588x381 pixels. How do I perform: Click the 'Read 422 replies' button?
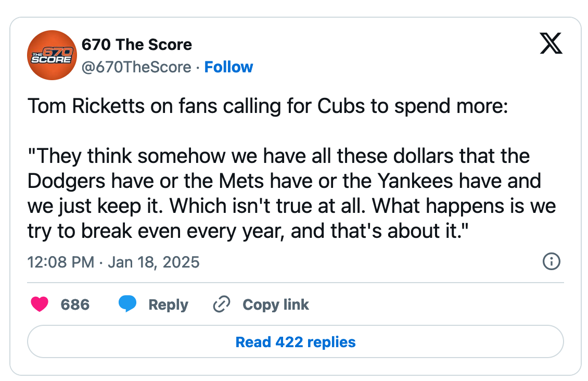[x=295, y=342]
